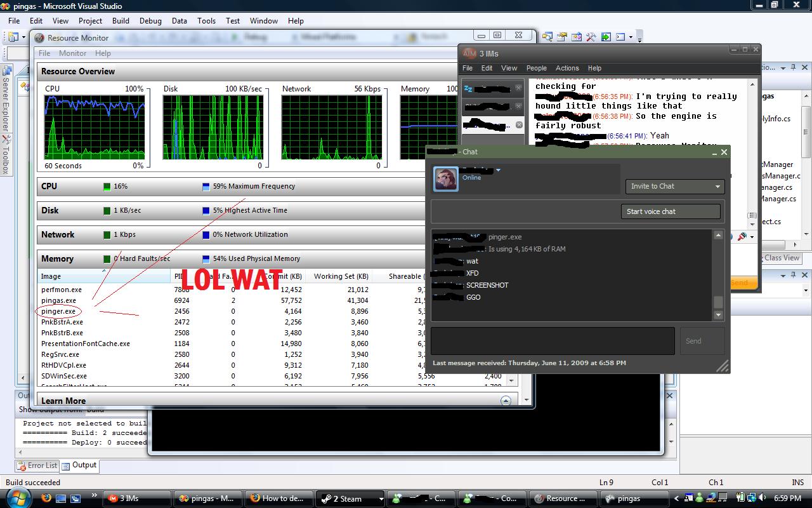This screenshot has height=508, width=812.
Task: Open the Visual Studio File menu
Action: click(x=14, y=20)
